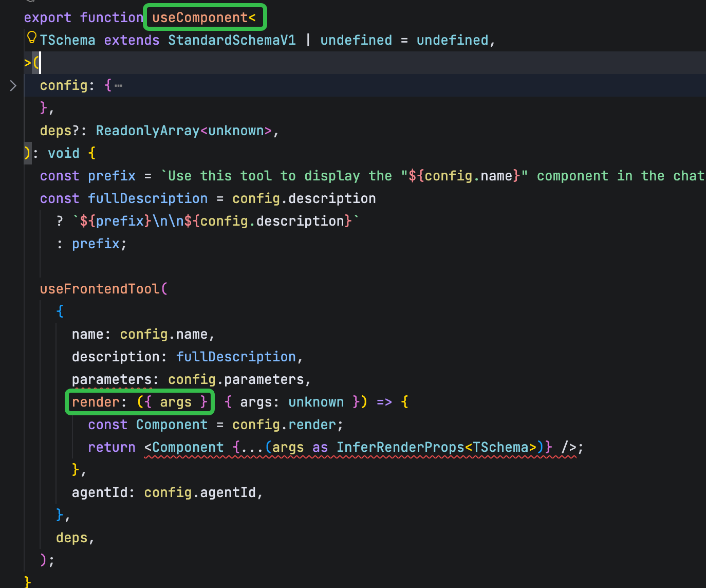Click the useFrontendTool function call

100,289
